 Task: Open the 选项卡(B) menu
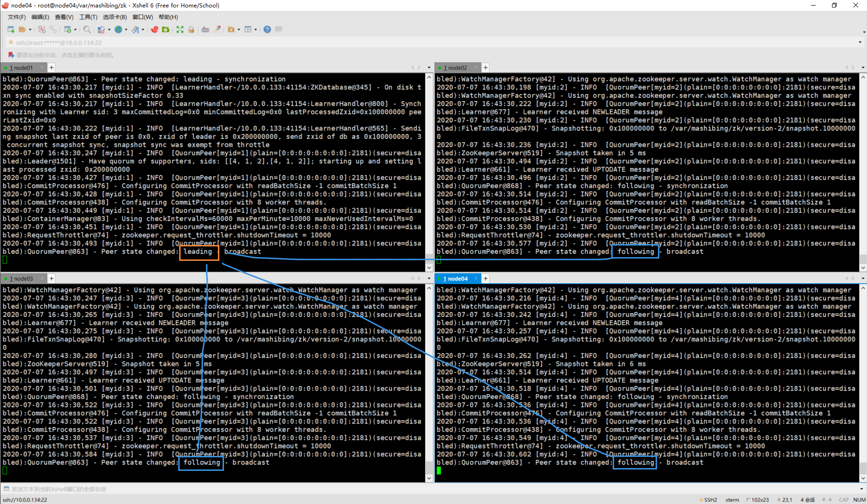point(115,17)
